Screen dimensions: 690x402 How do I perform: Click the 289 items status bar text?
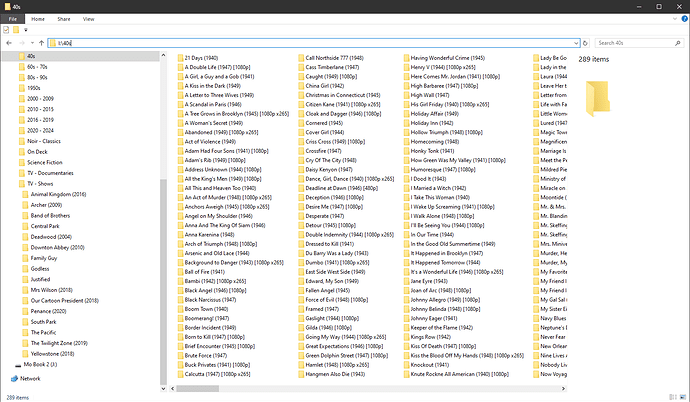[18, 398]
